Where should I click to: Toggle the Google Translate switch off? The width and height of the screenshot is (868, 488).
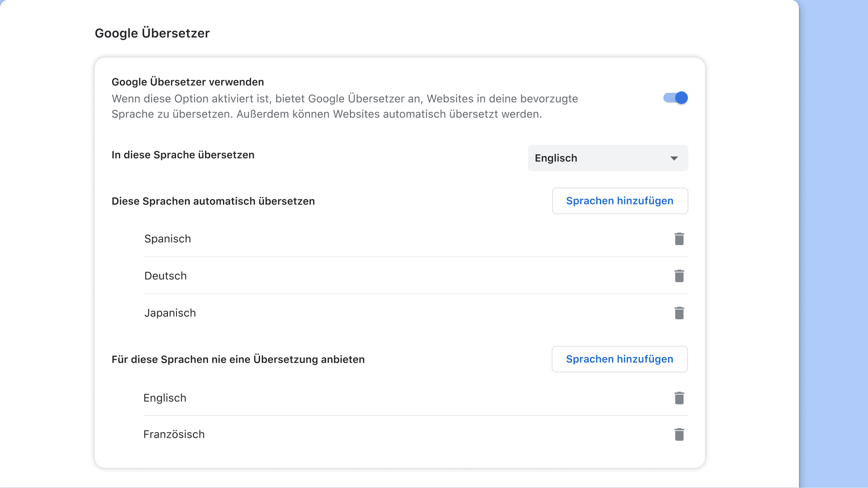675,98
